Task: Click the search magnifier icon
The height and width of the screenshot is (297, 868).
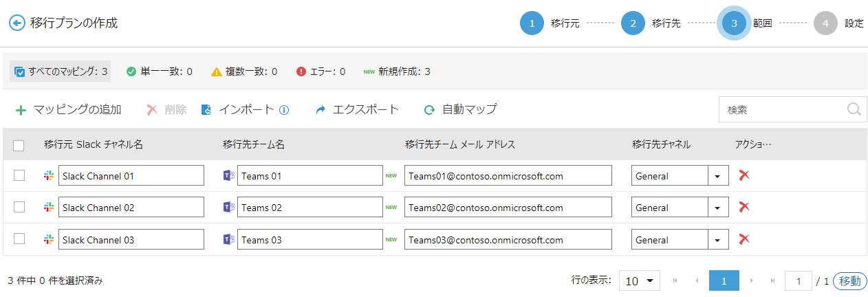Action: tap(854, 109)
